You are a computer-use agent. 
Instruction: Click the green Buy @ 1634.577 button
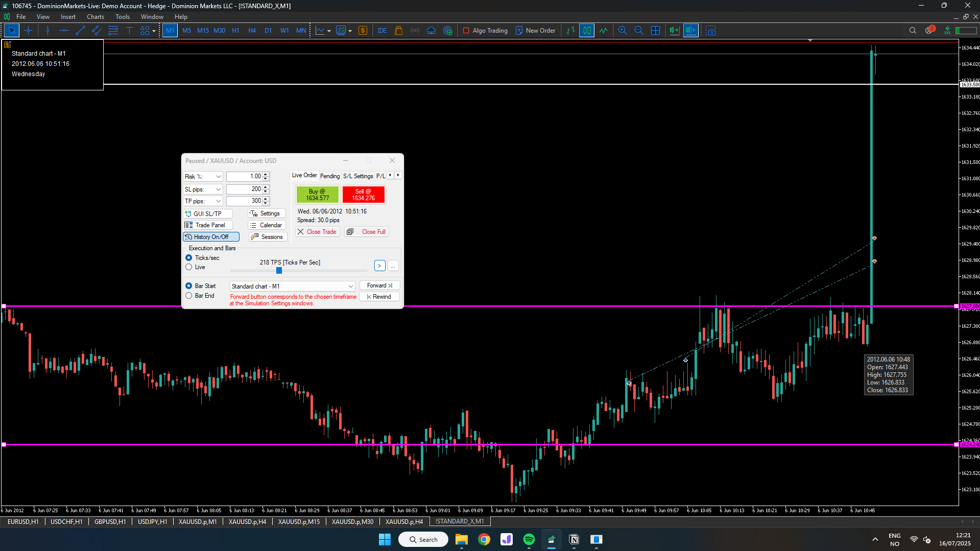coord(318,195)
